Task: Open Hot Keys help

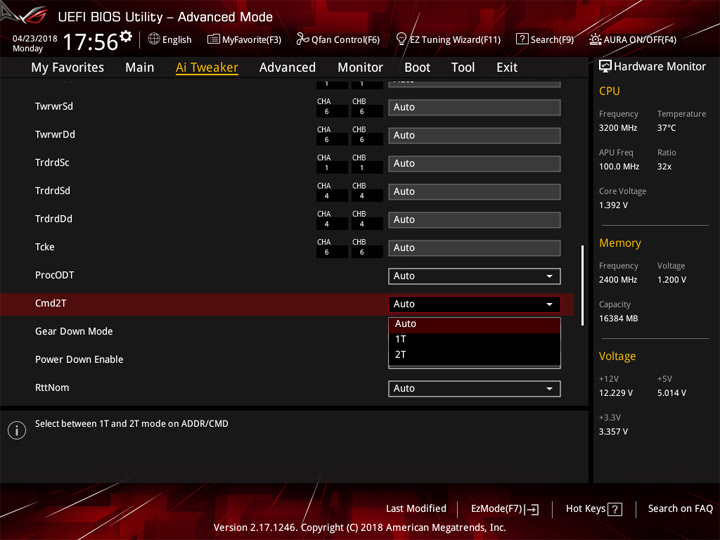Action: click(594, 509)
